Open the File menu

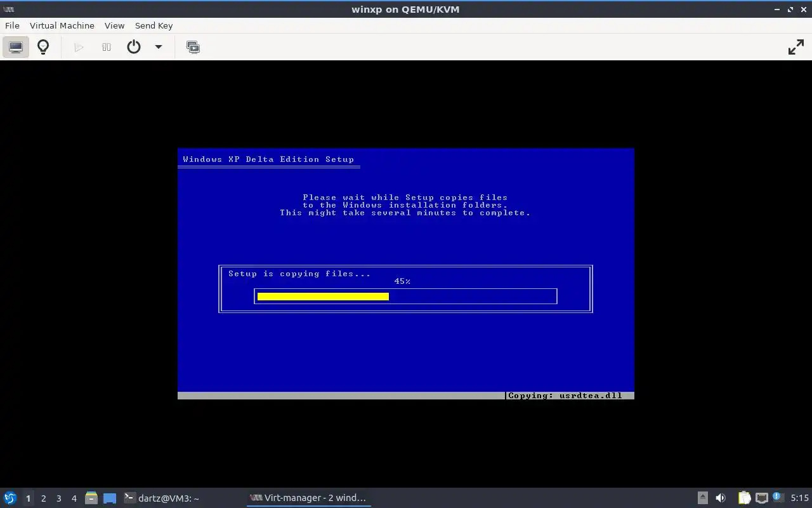[x=12, y=25]
